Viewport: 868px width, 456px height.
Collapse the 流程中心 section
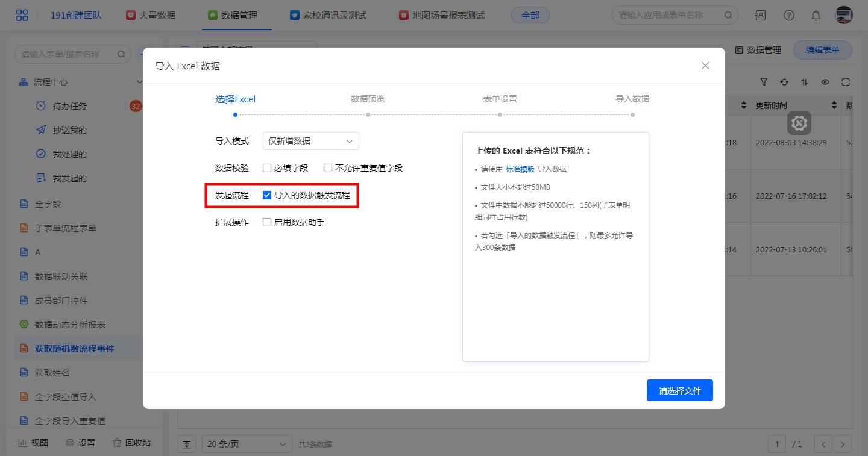[140, 82]
